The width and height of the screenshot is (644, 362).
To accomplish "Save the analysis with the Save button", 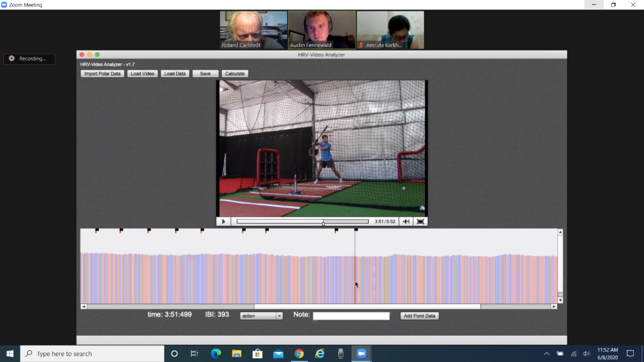I will coord(205,73).
